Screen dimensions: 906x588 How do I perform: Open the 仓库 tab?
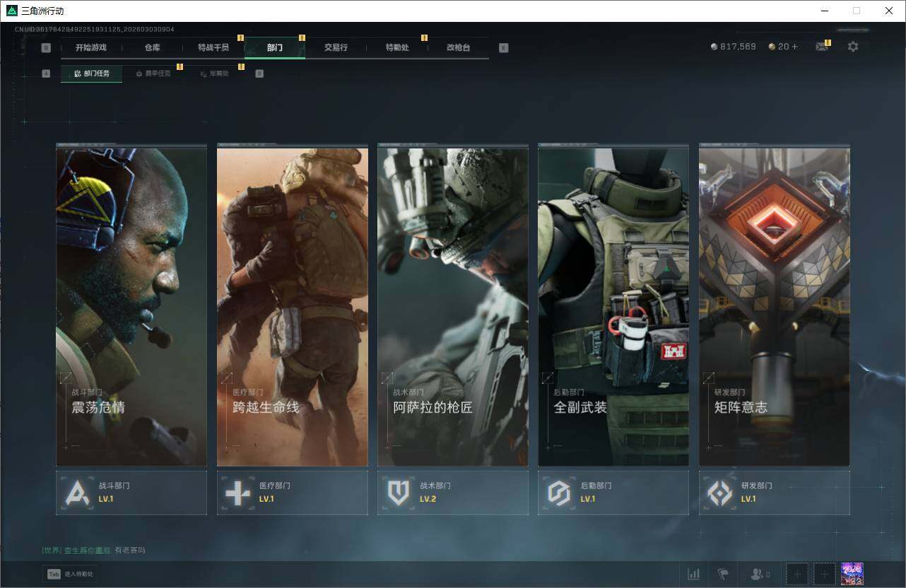point(152,47)
